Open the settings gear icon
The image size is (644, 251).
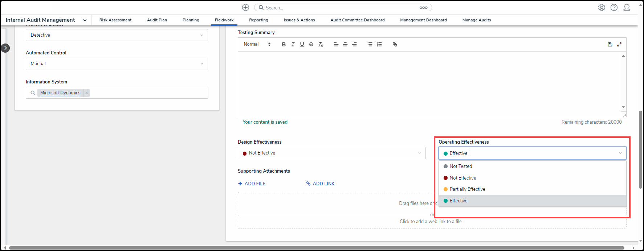[x=602, y=8]
